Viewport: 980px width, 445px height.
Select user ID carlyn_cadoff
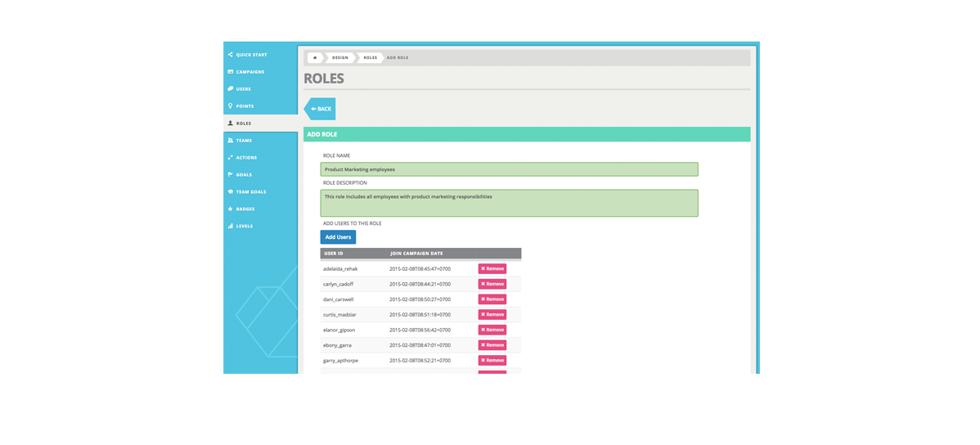point(339,284)
